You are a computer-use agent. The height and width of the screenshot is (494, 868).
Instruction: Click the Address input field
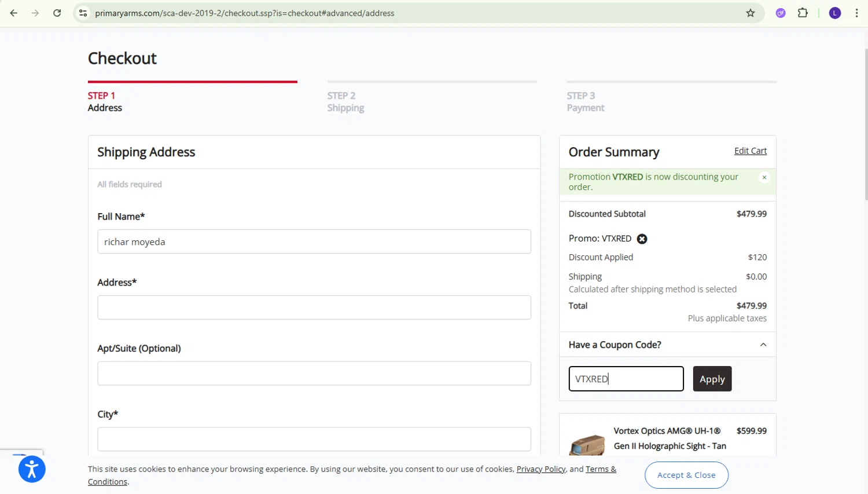pos(314,308)
